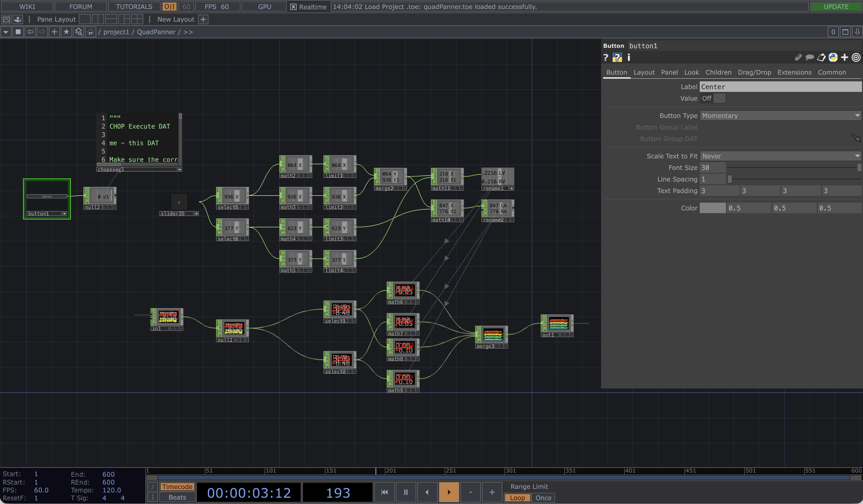The width and height of the screenshot is (863, 504).
Task: Open the Scale Text to Fit dropdown
Action: click(781, 156)
